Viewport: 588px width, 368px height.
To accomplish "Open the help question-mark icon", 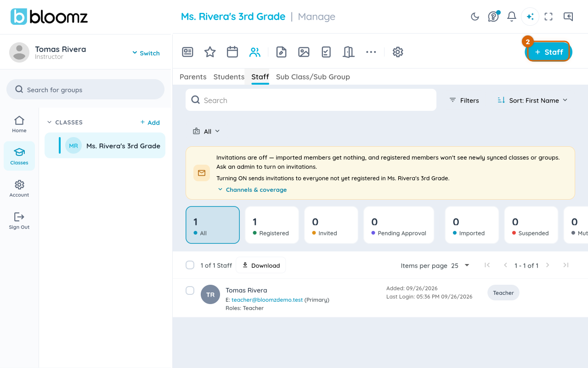I will 493,17.
